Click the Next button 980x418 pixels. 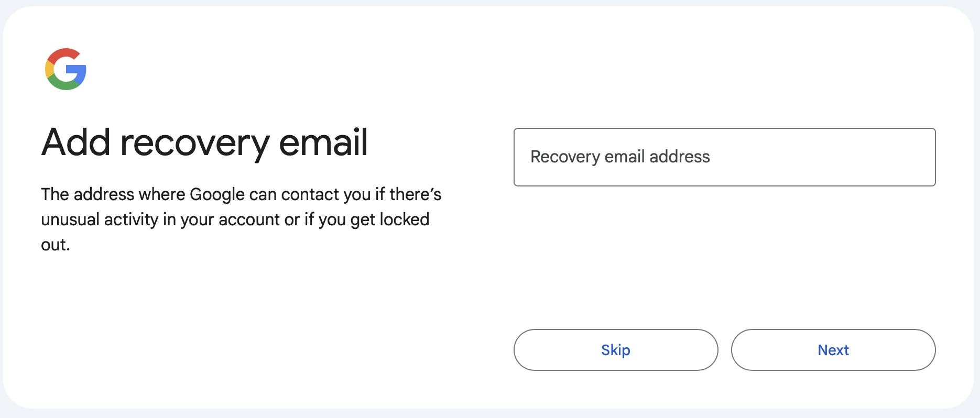tap(833, 350)
